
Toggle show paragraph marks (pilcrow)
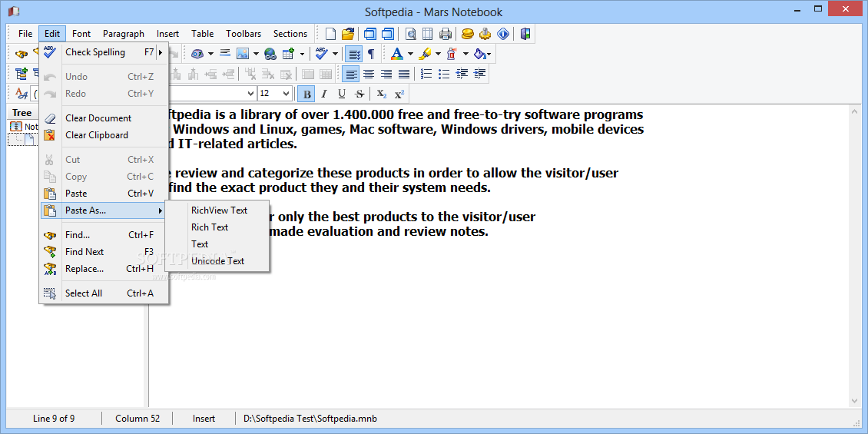372,54
